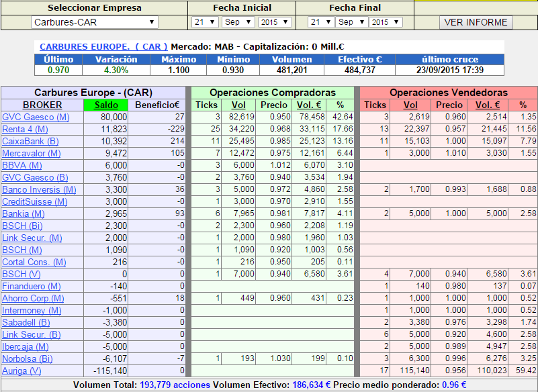Open the Cortal Cons. (M) broker link
This screenshot has height=392, width=538.
(34, 262)
